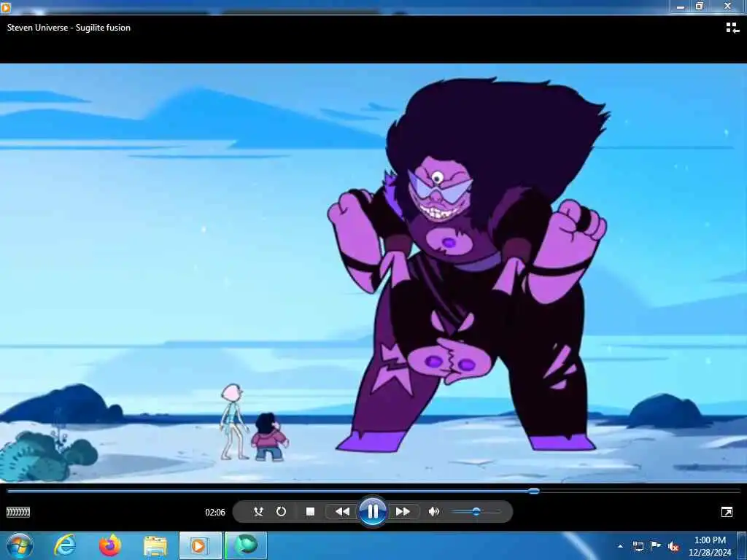
Task: View video in full screen
Action: 727,512
